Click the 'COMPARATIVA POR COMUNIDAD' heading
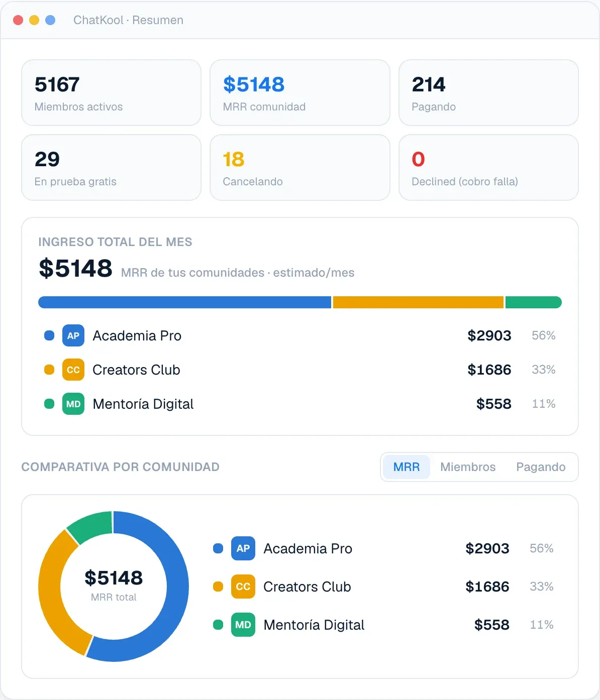Screen dimensions: 600x700 point(120,467)
